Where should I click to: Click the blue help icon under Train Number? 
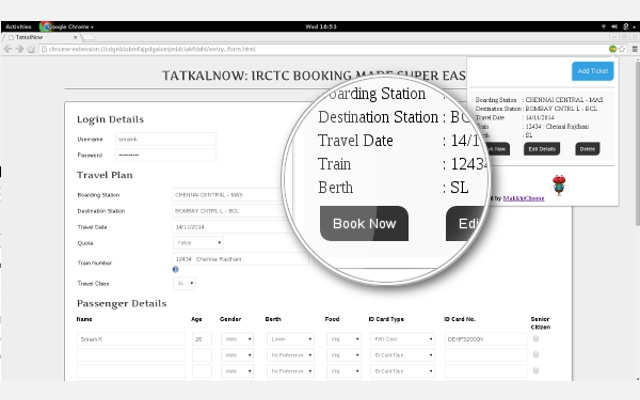pos(176,269)
